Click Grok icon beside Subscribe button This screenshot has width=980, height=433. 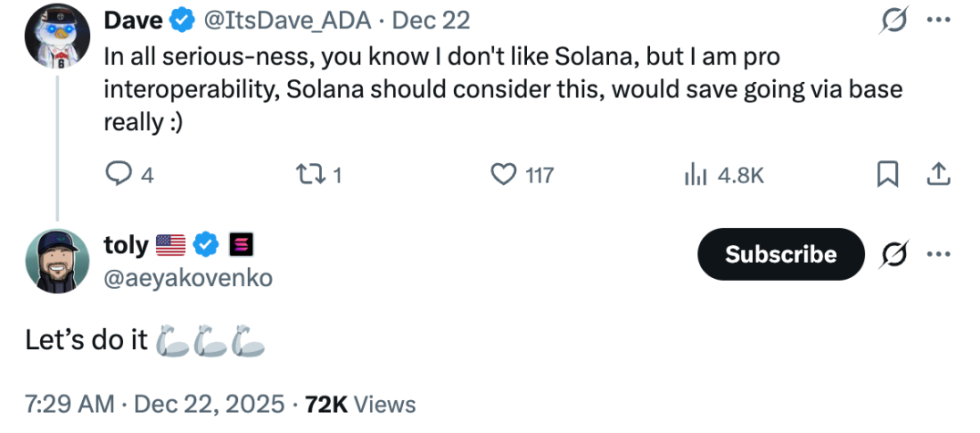pyautogui.click(x=894, y=253)
